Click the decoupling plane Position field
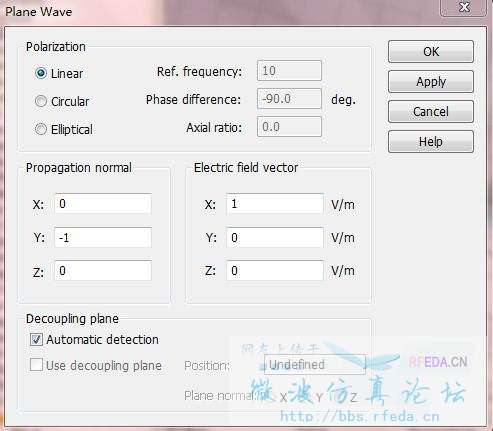 [315, 364]
